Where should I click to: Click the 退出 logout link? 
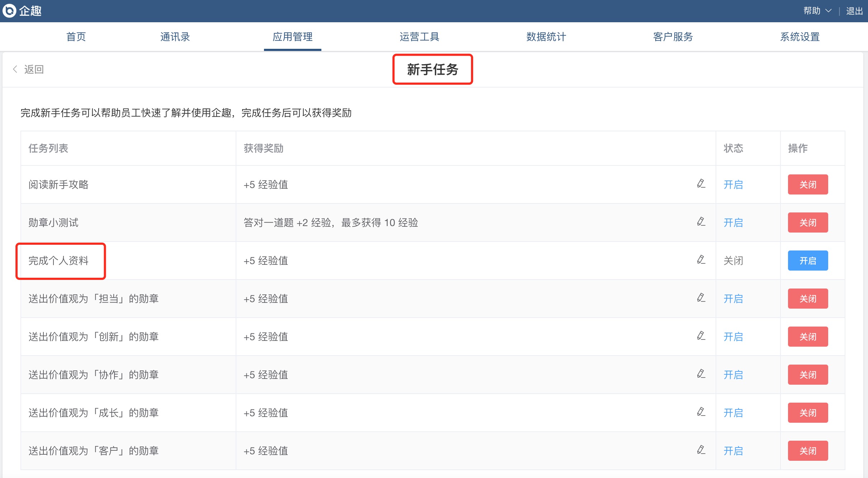pos(854,11)
